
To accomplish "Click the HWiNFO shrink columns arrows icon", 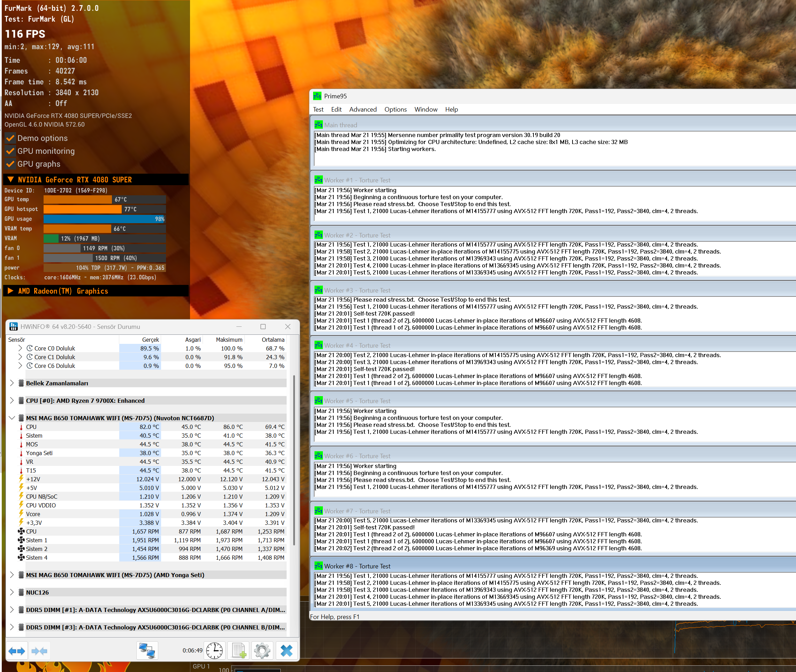I will click(x=39, y=651).
